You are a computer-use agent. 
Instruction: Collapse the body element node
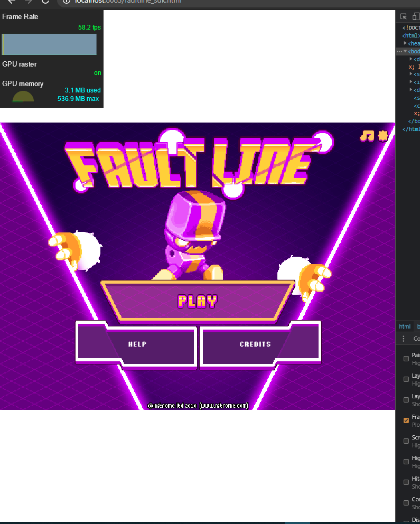[405, 51]
